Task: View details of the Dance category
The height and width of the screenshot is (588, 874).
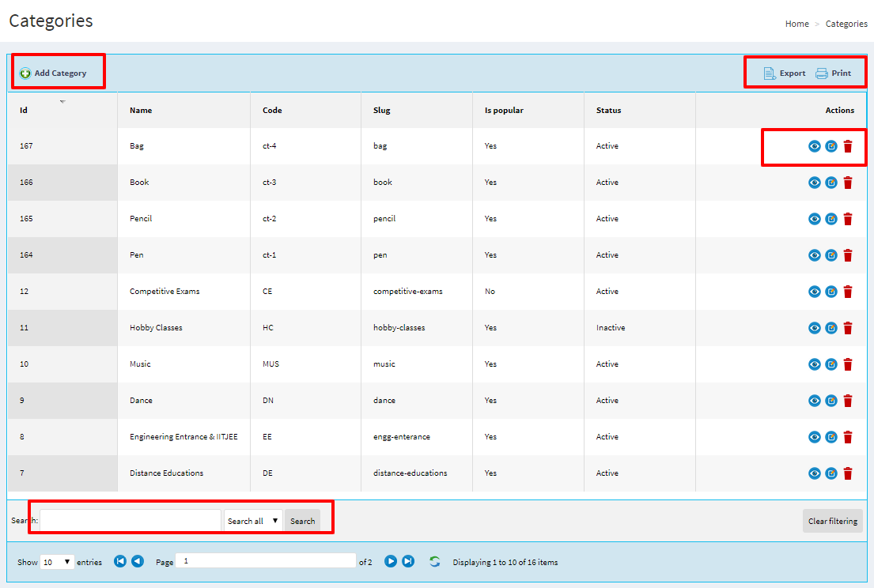Action: tap(814, 401)
